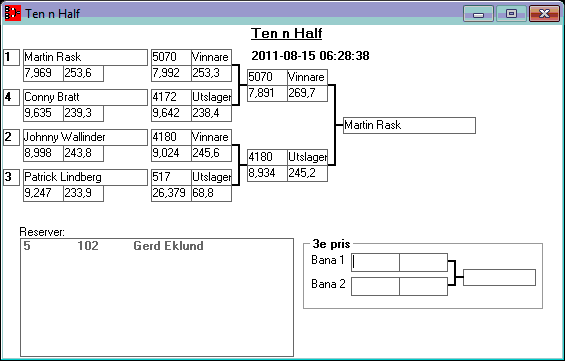Click the 245,6 result cell
The width and height of the screenshot is (565, 361).
tap(212, 153)
